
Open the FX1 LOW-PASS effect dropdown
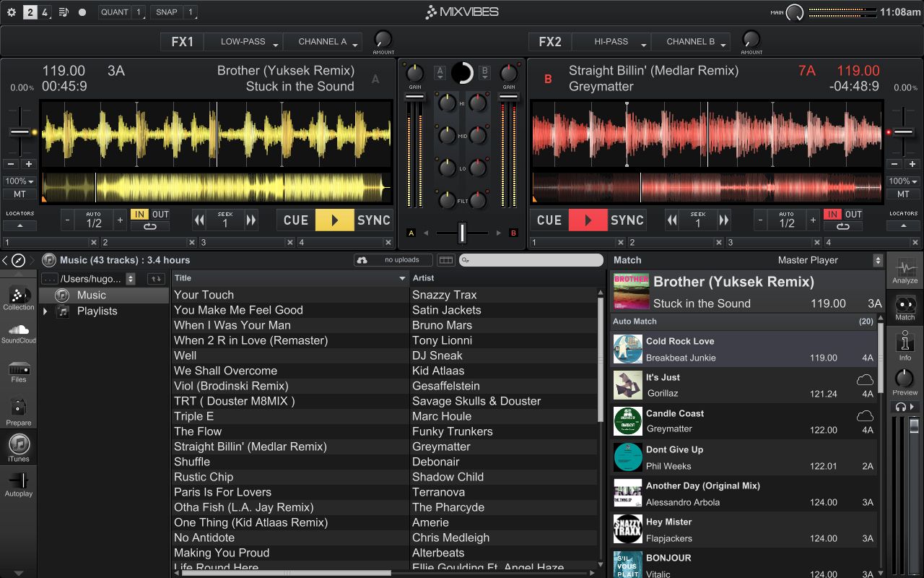pos(243,42)
